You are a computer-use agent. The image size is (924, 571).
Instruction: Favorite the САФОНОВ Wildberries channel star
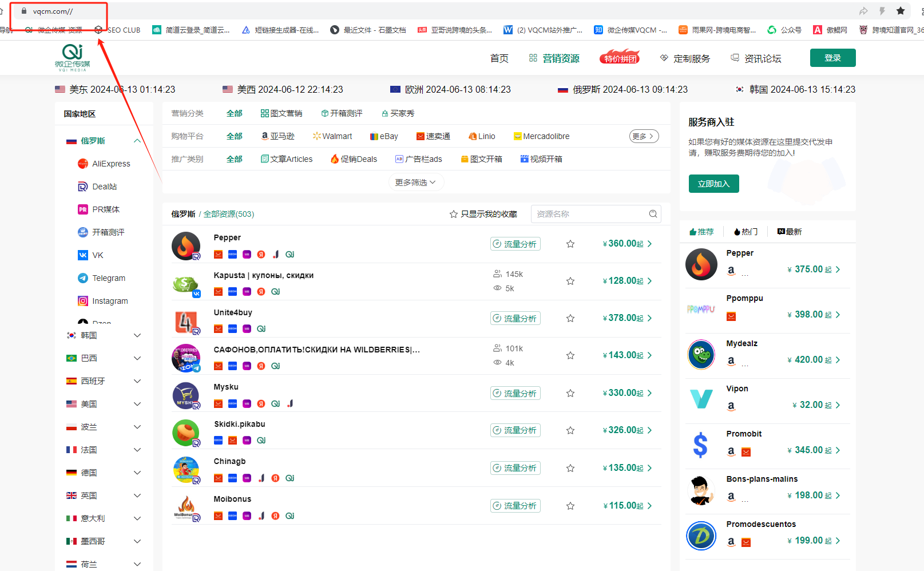pyautogui.click(x=570, y=355)
